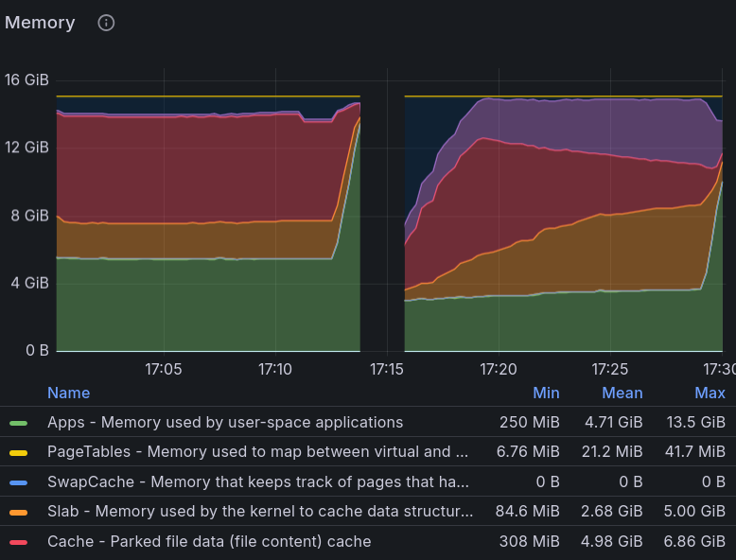Viewport: 736px width, 560px height.
Task: Click the orange Slab series color swatch
Action: pos(18,512)
